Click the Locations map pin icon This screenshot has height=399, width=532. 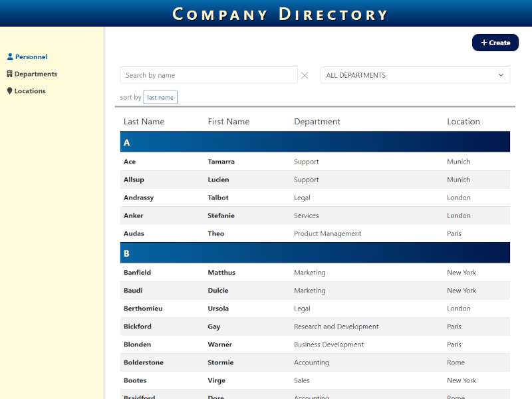(x=10, y=91)
